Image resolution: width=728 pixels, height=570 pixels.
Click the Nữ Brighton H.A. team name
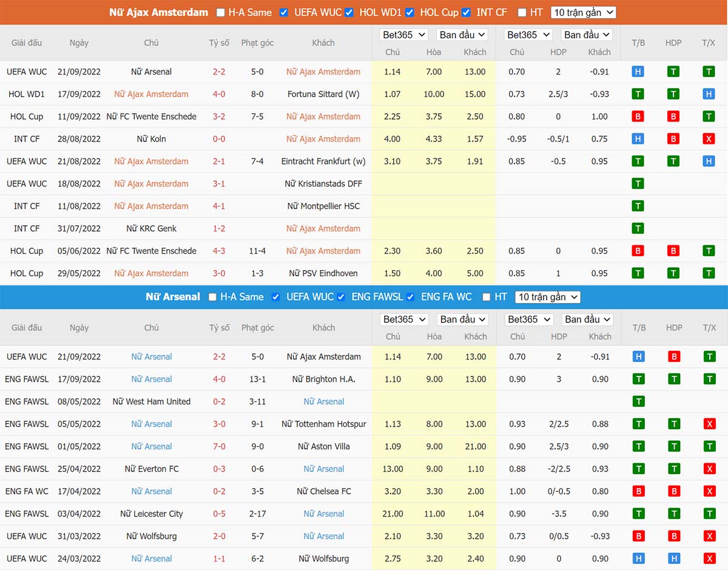pyautogui.click(x=323, y=379)
